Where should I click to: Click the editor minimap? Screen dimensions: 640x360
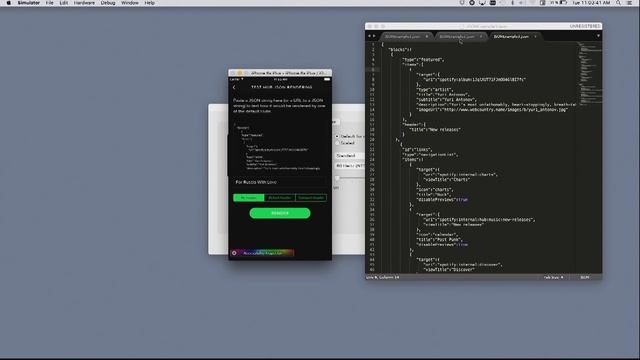[590, 73]
